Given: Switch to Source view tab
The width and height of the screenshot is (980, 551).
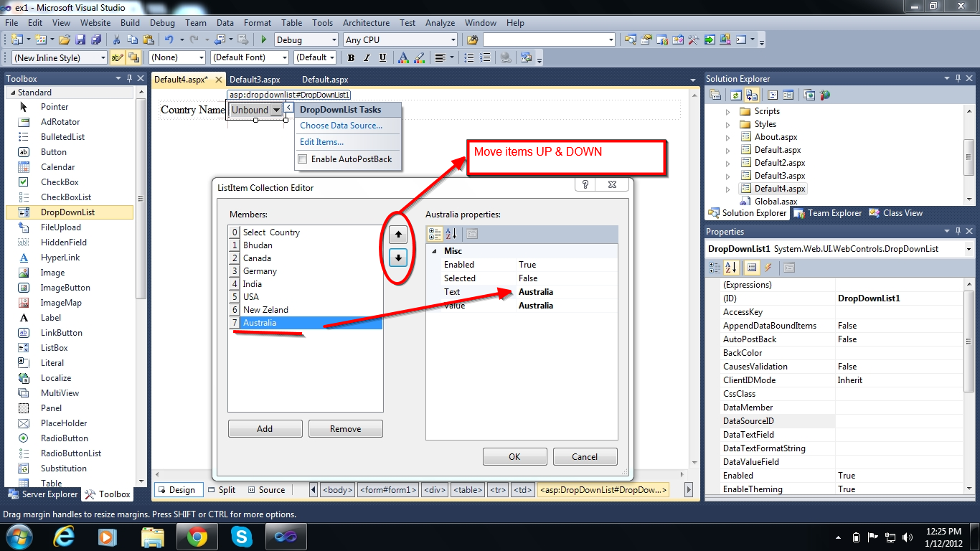Looking at the screenshot, I should coord(266,490).
